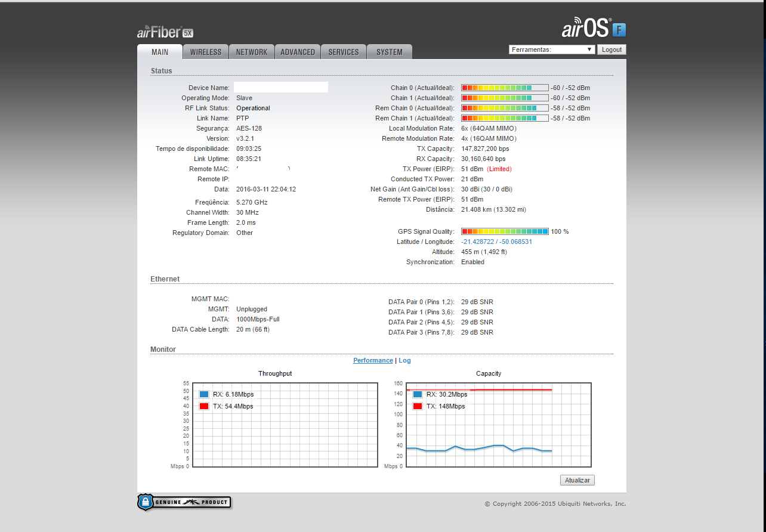Open the Ferramentas tools dropdown
Viewport: 766px width, 532px height.
point(552,50)
